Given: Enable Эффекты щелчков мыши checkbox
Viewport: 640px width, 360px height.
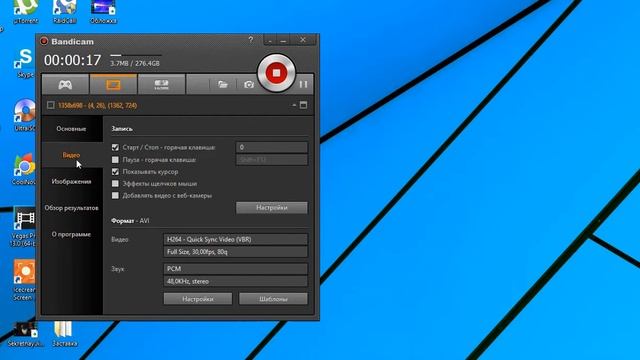Looking at the screenshot, I should pos(116,184).
